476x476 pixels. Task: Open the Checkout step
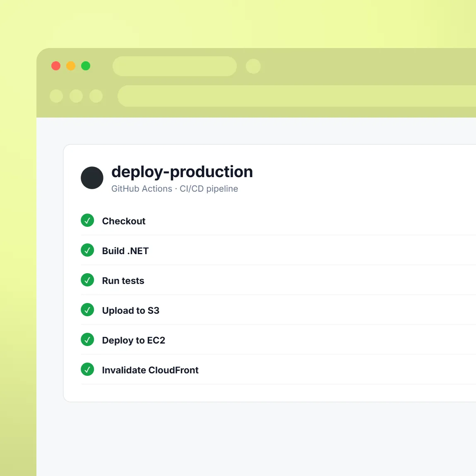click(x=124, y=221)
